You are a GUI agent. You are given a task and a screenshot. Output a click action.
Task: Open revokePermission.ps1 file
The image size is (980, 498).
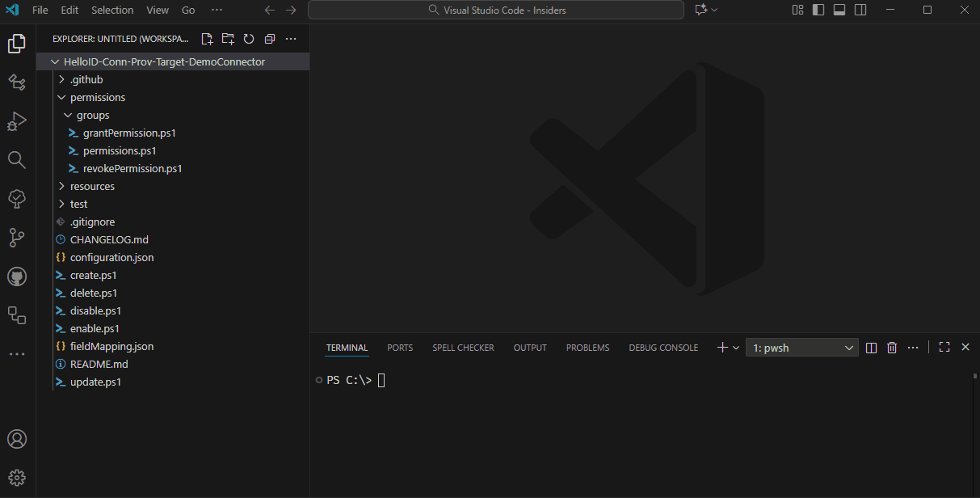[x=173, y=168]
